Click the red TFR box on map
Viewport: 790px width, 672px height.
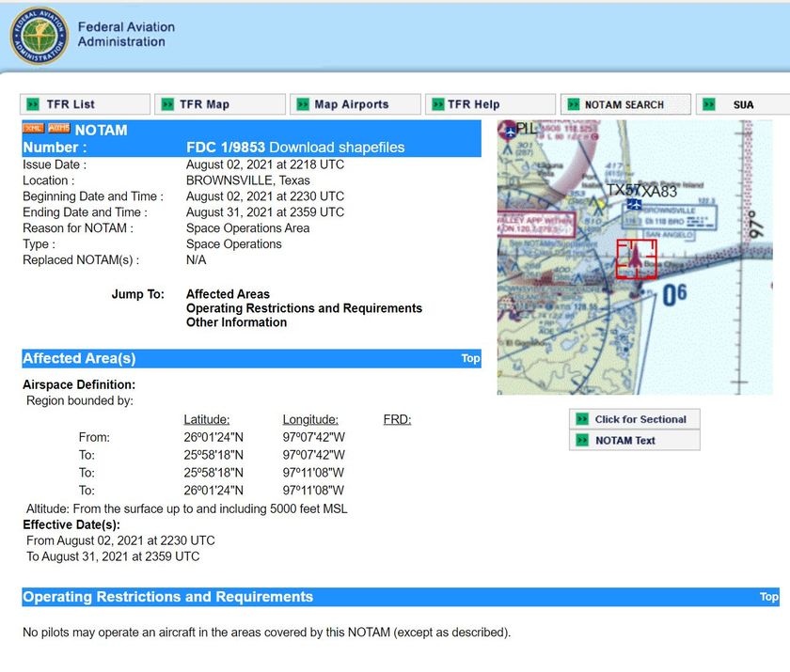(637, 258)
